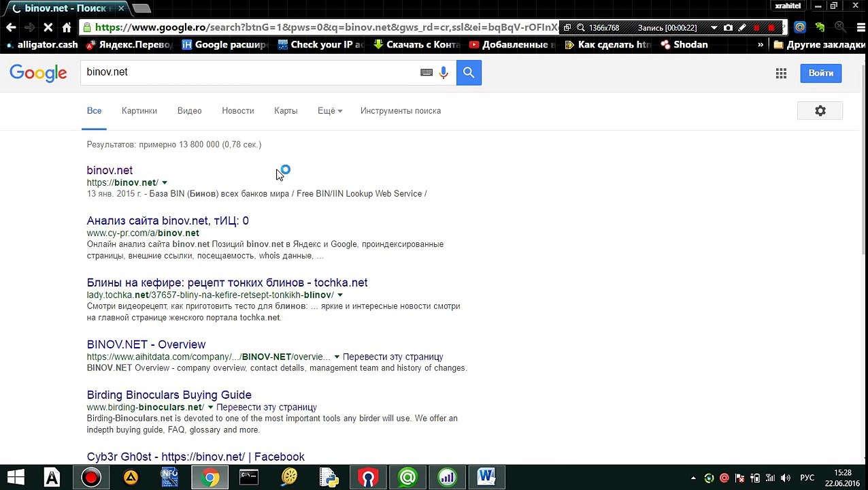
Task: Open the Birding Binoculars Buying Guide result
Action: (169, 395)
